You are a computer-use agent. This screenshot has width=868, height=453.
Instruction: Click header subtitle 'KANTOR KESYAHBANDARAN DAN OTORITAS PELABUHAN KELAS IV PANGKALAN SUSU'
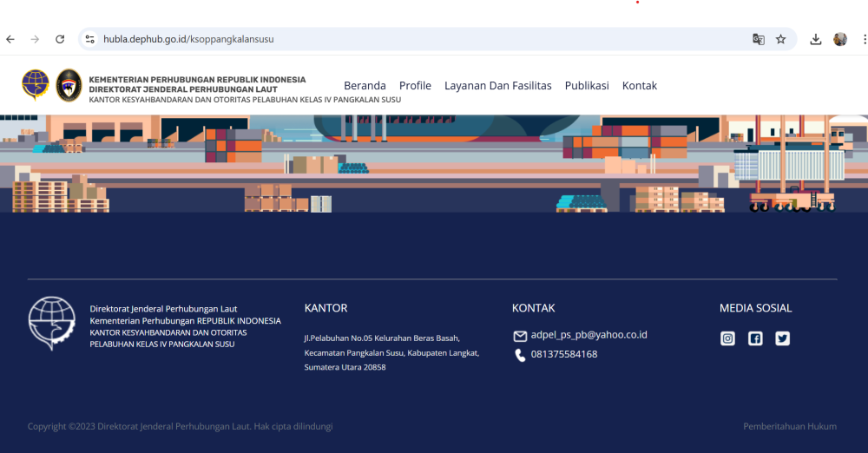(x=246, y=100)
